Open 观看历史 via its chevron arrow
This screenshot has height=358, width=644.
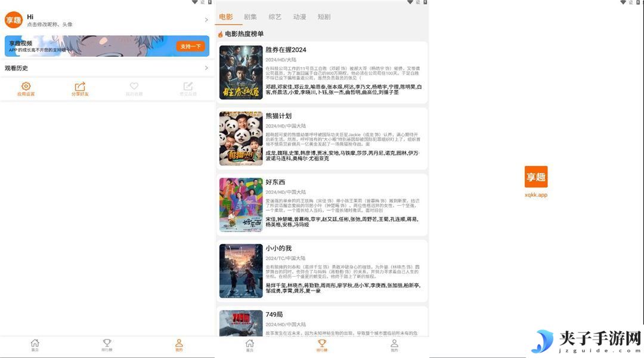click(x=206, y=68)
